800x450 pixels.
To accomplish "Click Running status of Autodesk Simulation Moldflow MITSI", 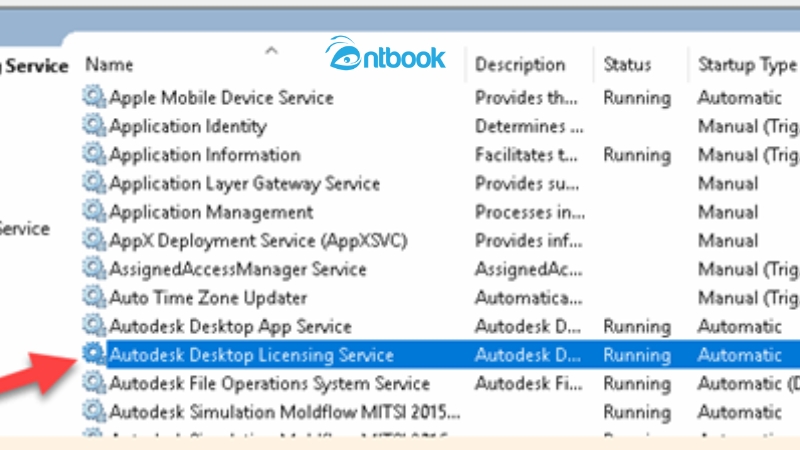I will click(x=637, y=412).
